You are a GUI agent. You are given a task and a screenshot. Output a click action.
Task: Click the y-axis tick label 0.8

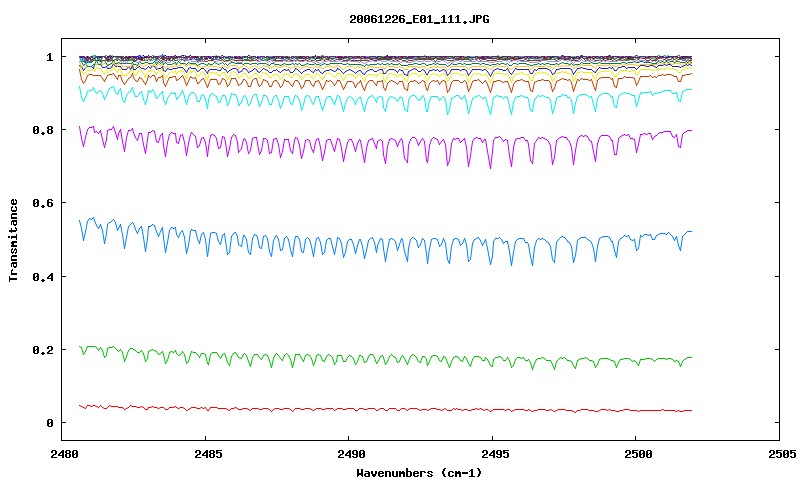tap(42, 130)
